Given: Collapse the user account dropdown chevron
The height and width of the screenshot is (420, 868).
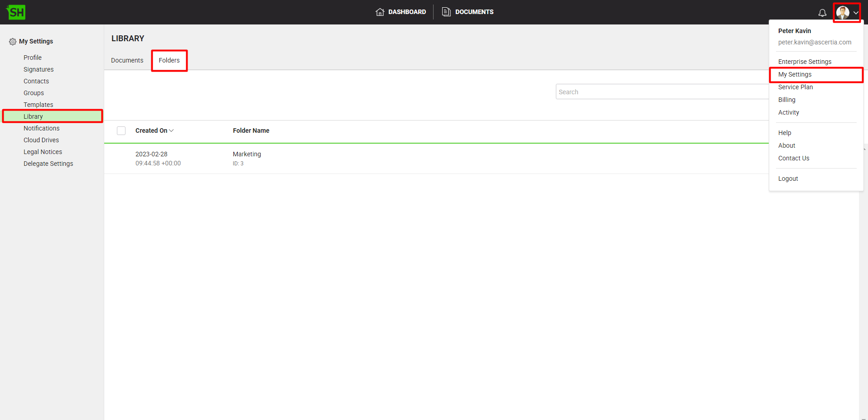Looking at the screenshot, I should click(x=856, y=13).
